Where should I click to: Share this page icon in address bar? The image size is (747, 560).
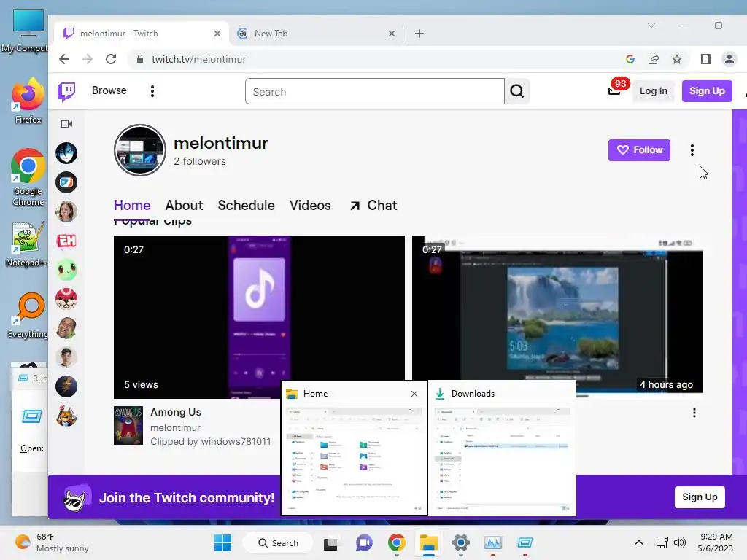pos(654,59)
